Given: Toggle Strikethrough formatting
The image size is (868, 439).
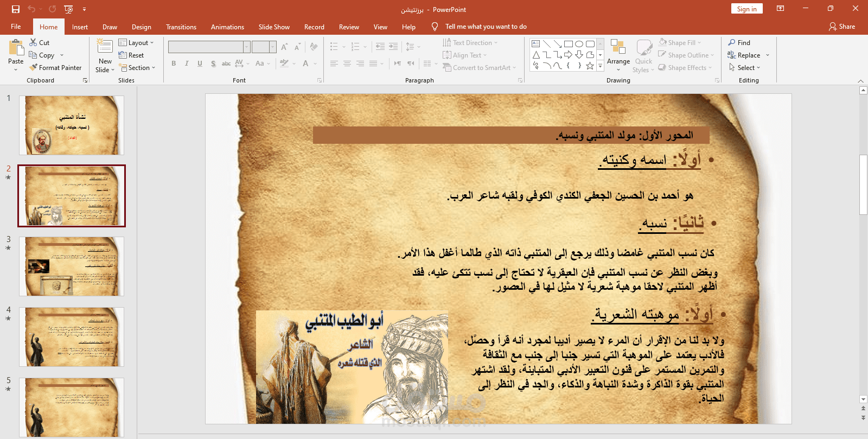Looking at the screenshot, I should [226, 63].
